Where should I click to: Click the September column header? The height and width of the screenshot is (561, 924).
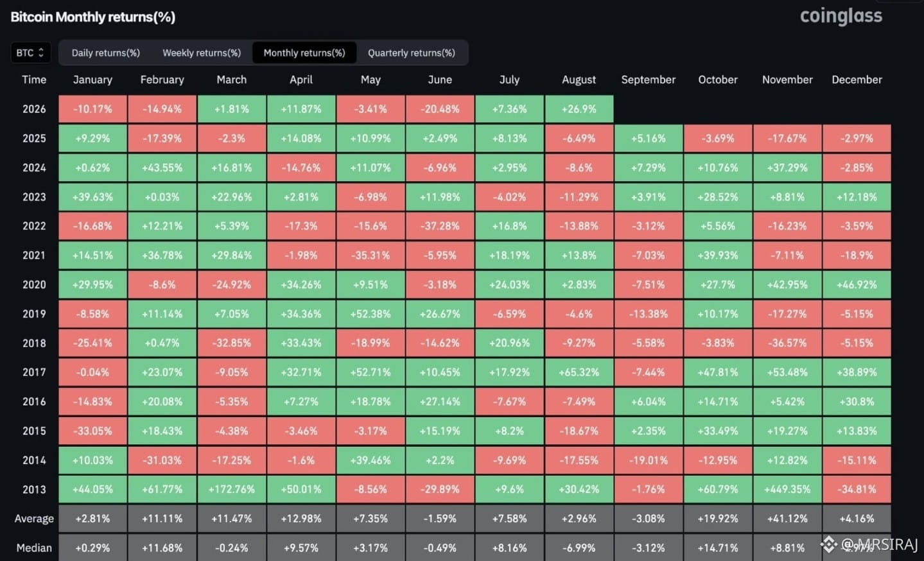[x=649, y=80]
